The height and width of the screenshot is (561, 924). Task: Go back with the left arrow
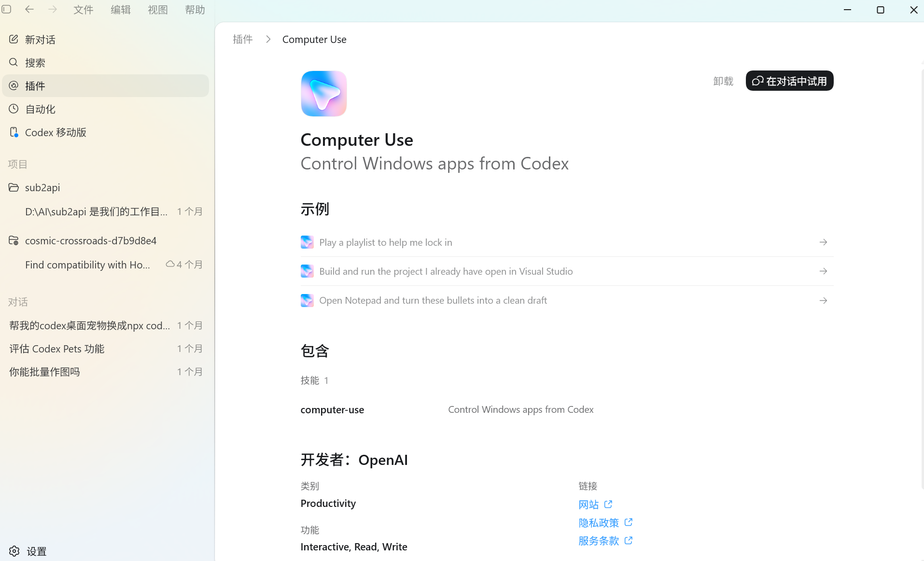click(29, 9)
